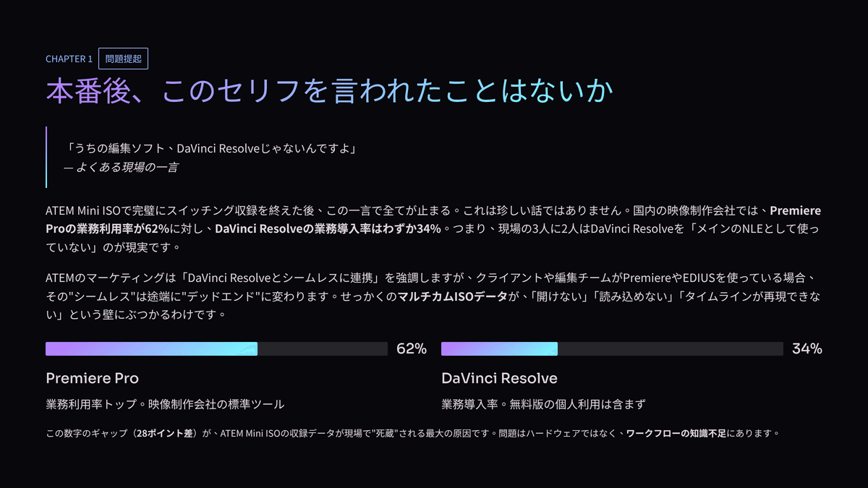The image size is (868, 488).
Task: Click the Premiere Pro title
Action: coord(93,378)
